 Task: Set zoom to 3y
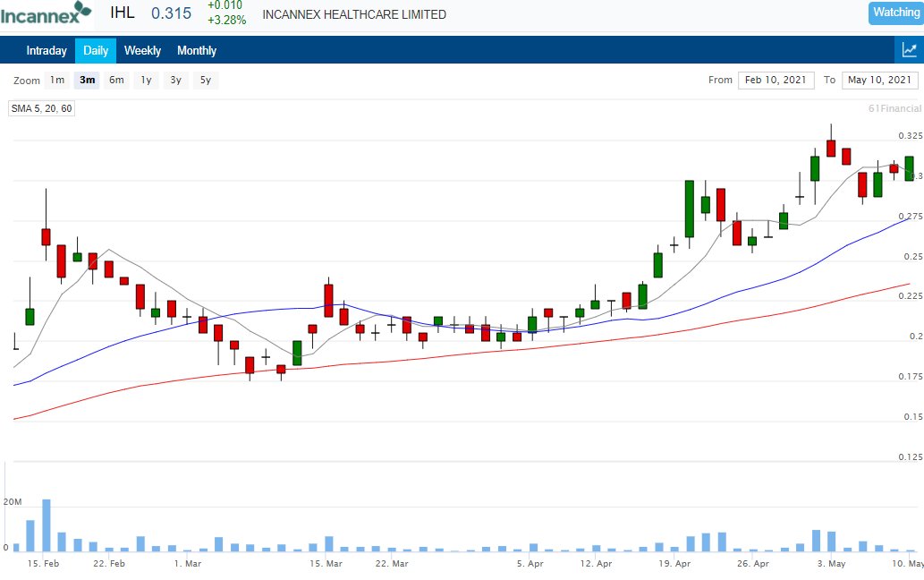coord(175,81)
